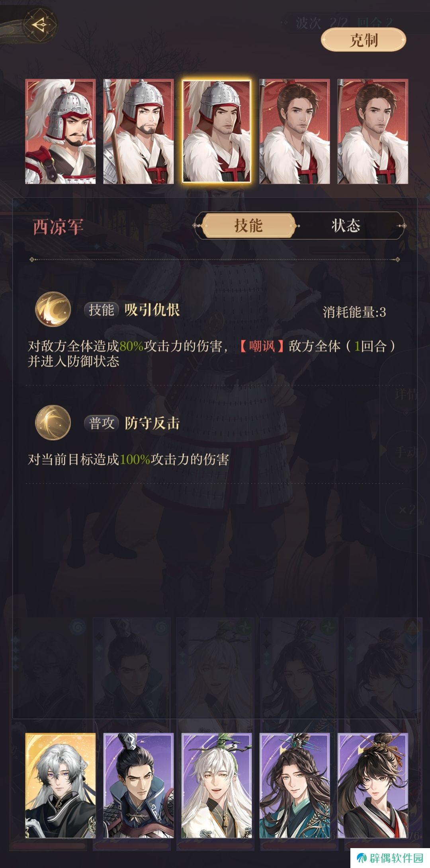
Task: Toggle the dimmed 手动 manual mode button
Action: pos(406,452)
